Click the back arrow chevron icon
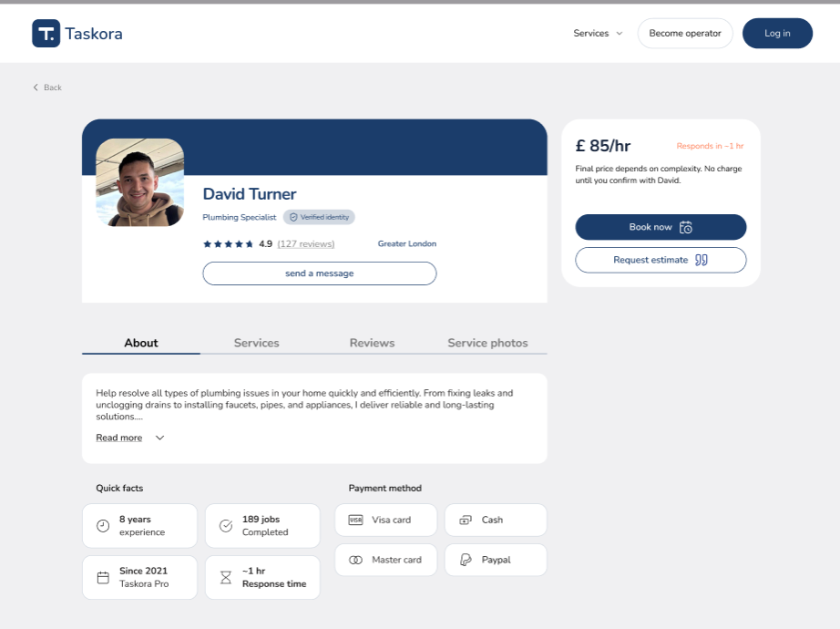The width and height of the screenshot is (840, 629). point(36,88)
